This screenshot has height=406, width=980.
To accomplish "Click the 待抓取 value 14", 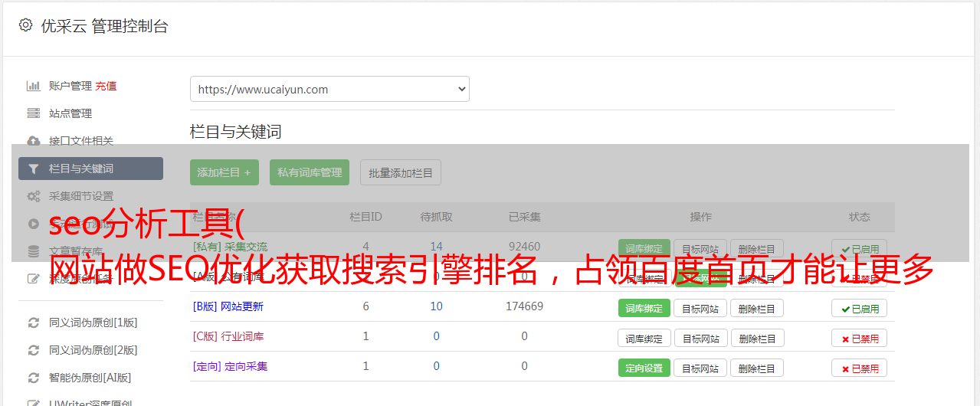I will (436, 247).
